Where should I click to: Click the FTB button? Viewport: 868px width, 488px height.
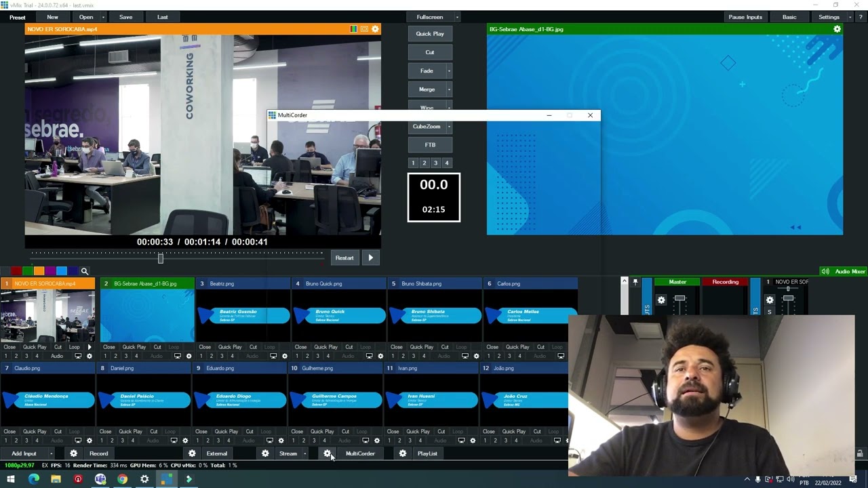pyautogui.click(x=430, y=144)
